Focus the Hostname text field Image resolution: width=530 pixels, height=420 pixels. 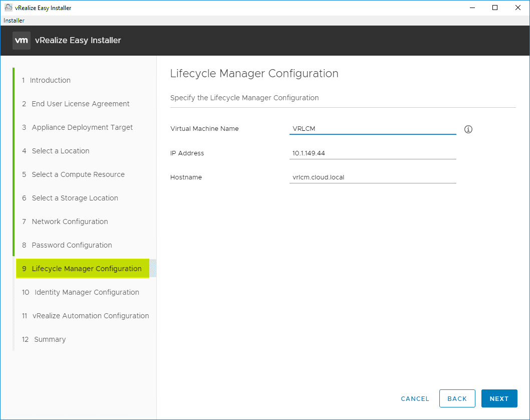coord(373,177)
